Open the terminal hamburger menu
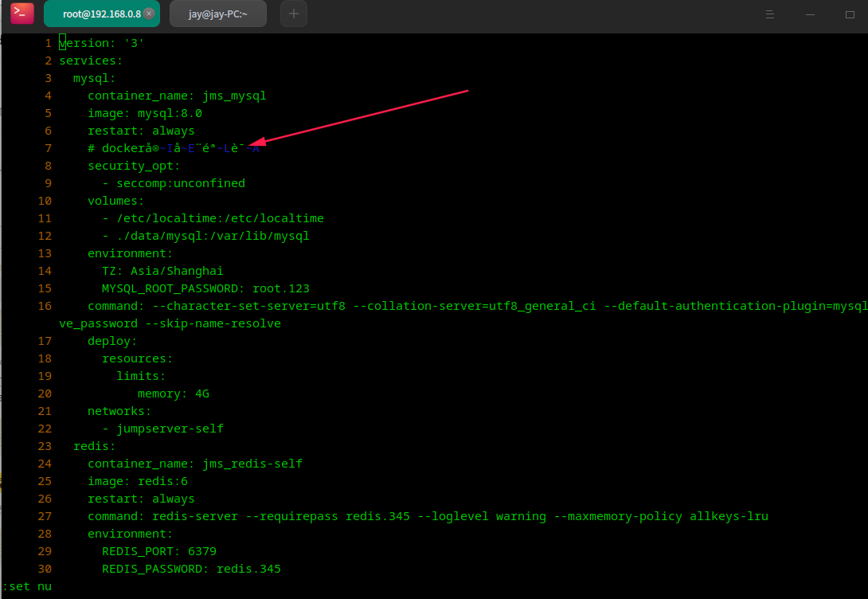Screen dimensions: 868x599 [x=769, y=14]
